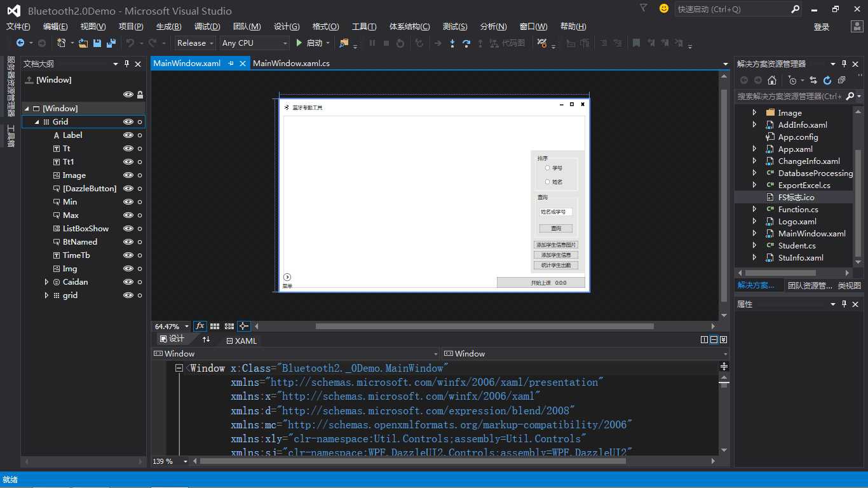Click Sync with Active Document arrows icon
Viewport: 868px width, 488px height.
(813, 80)
